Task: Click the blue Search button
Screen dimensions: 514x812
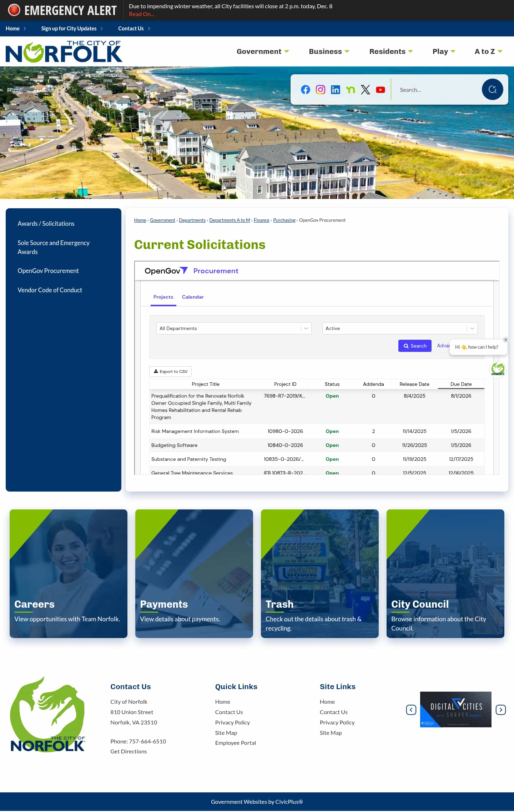Action: 415,346
